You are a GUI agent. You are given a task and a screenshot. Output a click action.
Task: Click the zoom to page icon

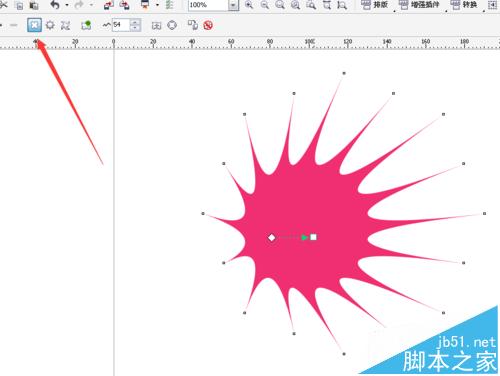tap(327, 5)
